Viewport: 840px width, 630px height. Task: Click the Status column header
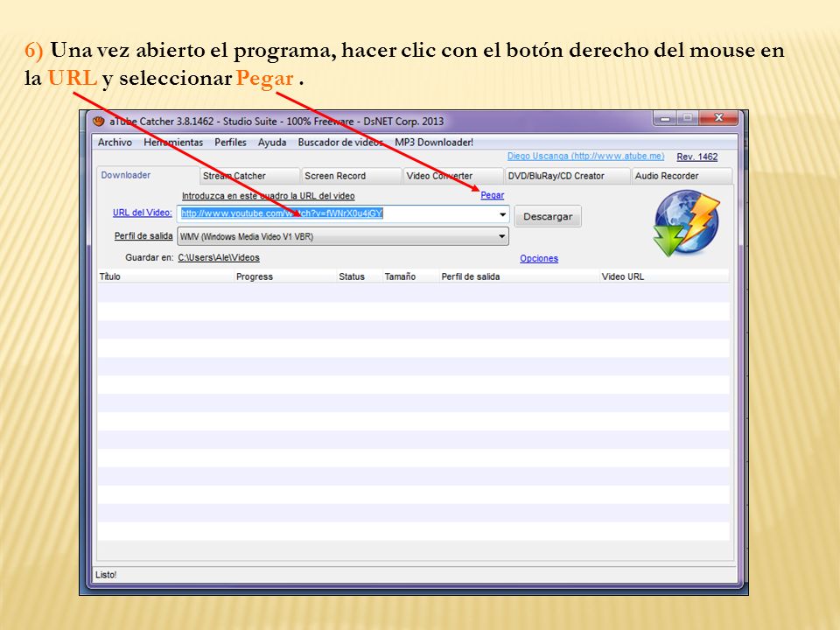point(359,276)
